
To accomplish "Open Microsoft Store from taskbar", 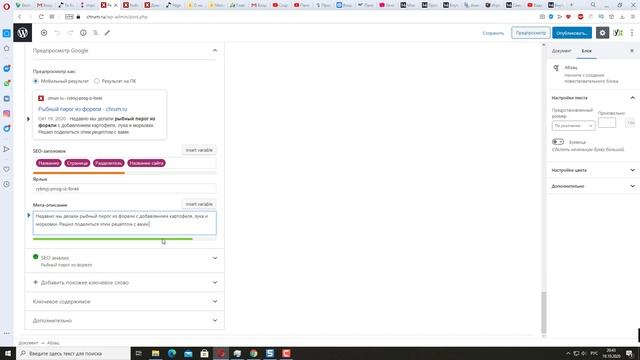I will [x=204, y=353].
